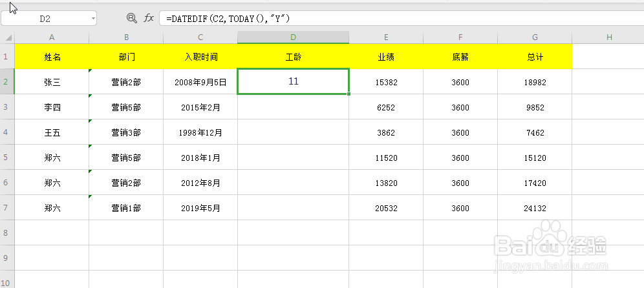Click into the formula bar with DATEDIF

tap(388, 19)
